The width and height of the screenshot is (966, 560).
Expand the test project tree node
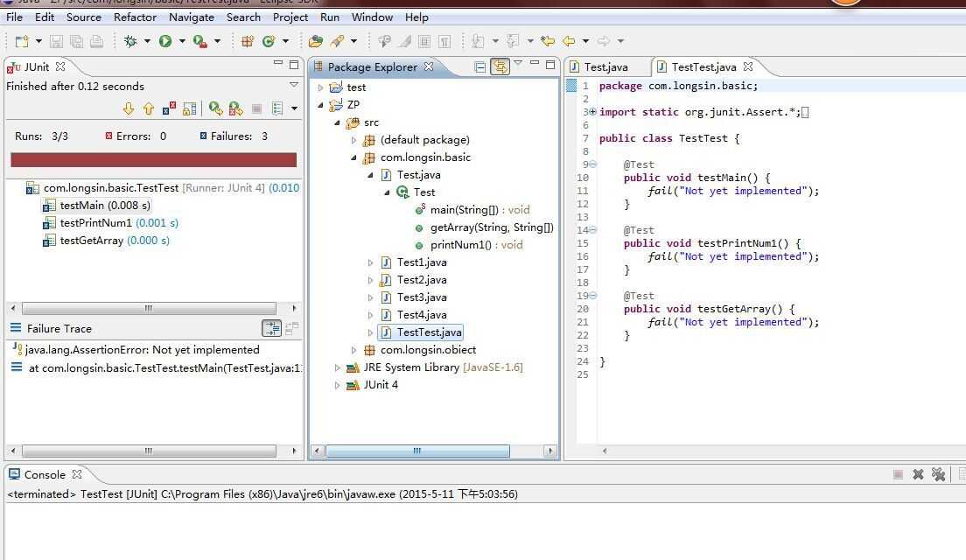click(321, 87)
